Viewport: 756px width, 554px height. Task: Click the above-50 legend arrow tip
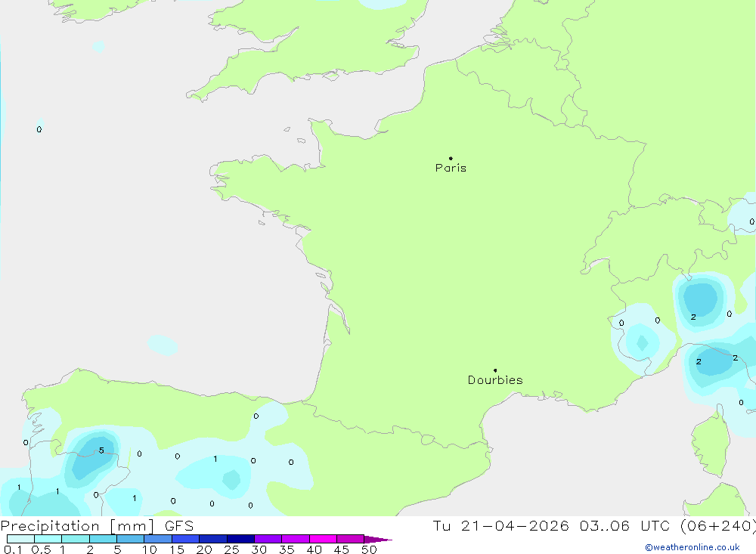coord(379,540)
